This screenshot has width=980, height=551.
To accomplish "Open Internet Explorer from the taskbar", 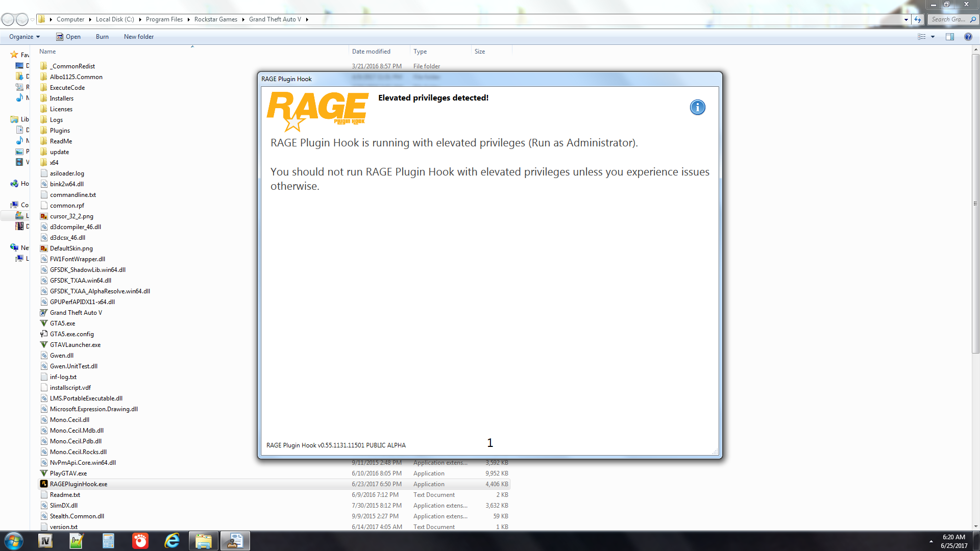I will pyautogui.click(x=172, y=541).
